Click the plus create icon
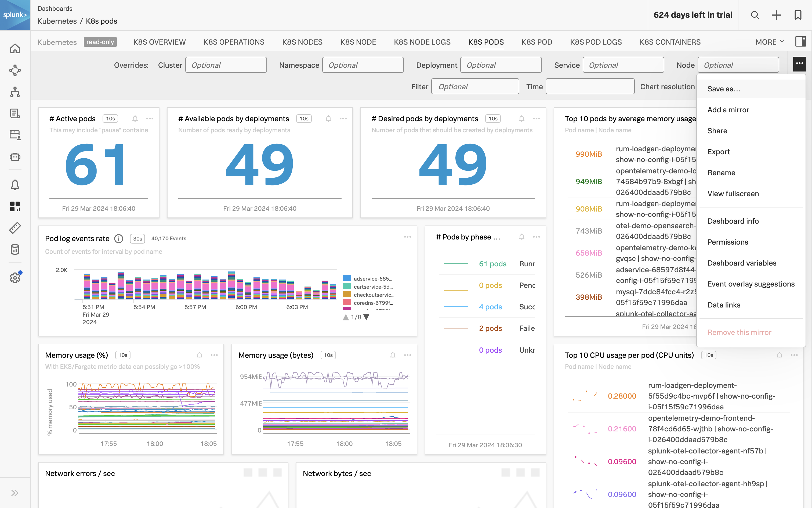Screen dimensions: 812x508 777,15
